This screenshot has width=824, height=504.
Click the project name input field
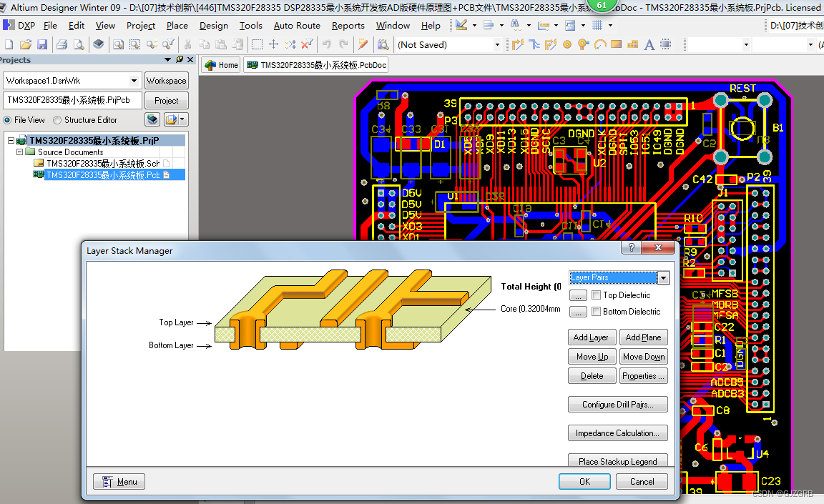[73, 100]
